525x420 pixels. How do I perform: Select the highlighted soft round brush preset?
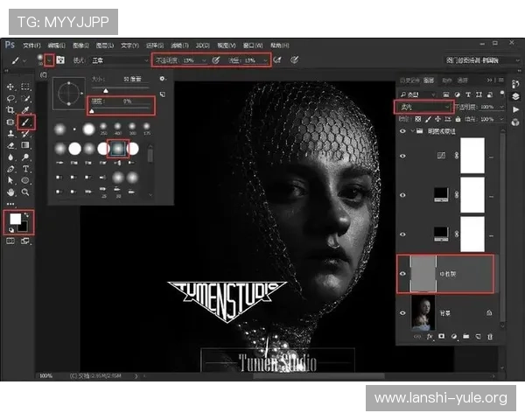click(x=117, y=150)
